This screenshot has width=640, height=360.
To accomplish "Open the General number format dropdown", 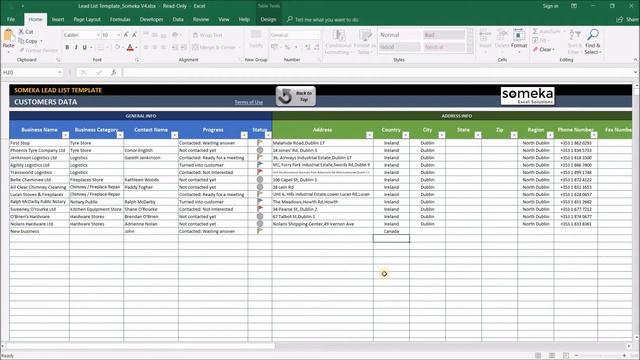I will 318,35.
